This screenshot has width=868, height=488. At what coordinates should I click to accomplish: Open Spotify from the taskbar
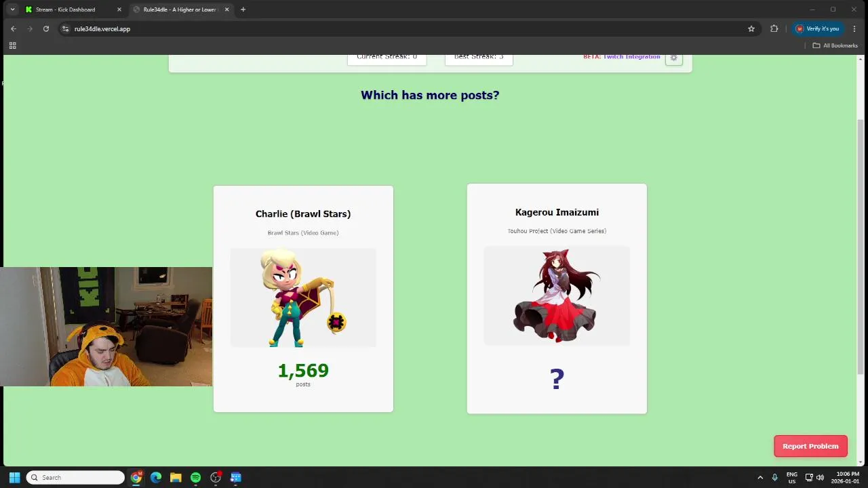(195, 477)
